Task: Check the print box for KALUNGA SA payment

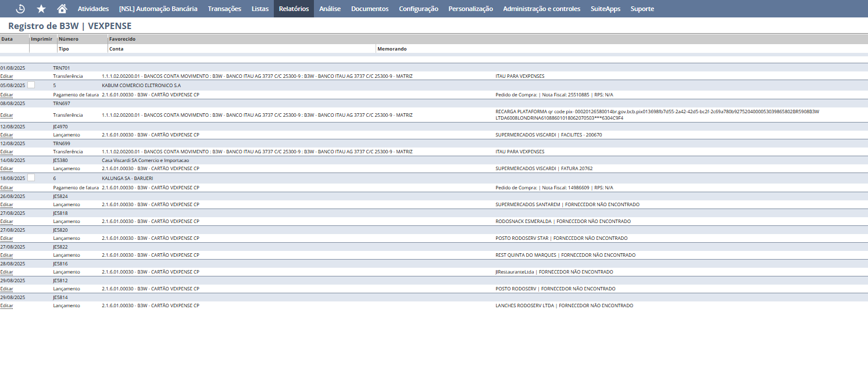Action: click(x=31, y=178)
